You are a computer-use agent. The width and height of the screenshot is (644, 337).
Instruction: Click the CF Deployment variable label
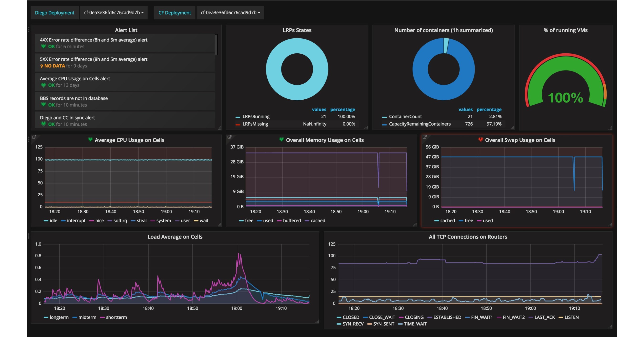[x=175, y=12]
